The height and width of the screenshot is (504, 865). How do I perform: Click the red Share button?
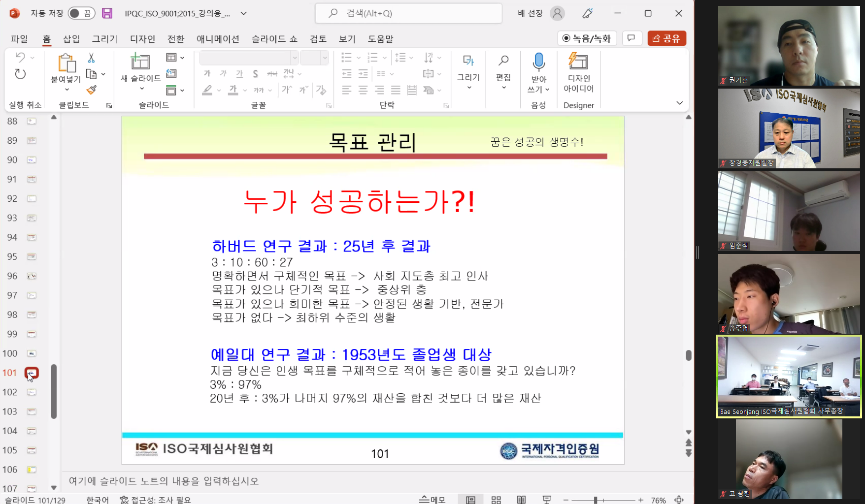[666, 38]
